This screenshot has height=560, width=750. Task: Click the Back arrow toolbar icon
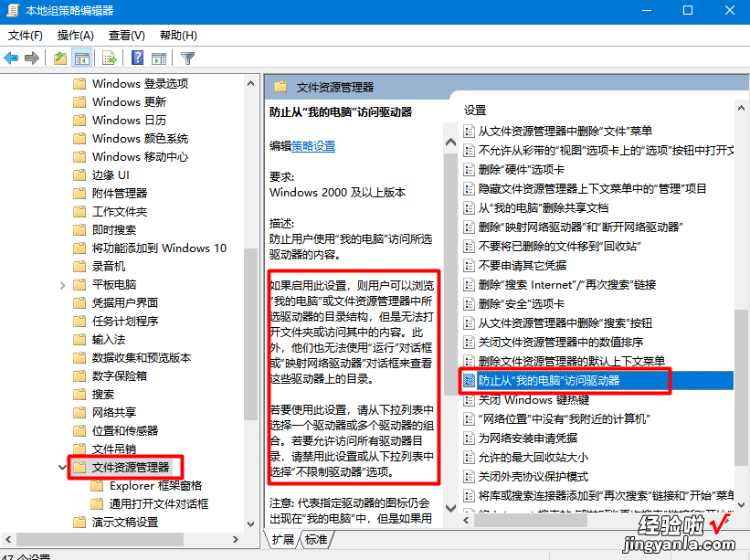coord(11,58)
